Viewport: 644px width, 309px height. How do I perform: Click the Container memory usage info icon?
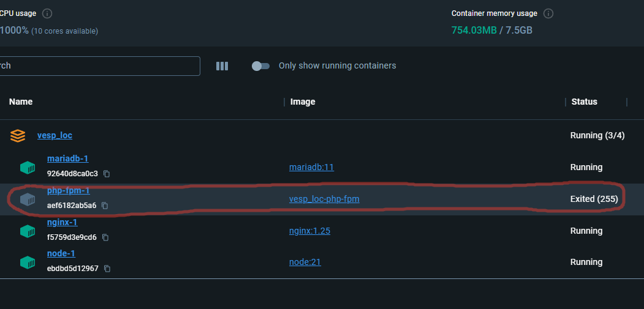click(548, 13)
